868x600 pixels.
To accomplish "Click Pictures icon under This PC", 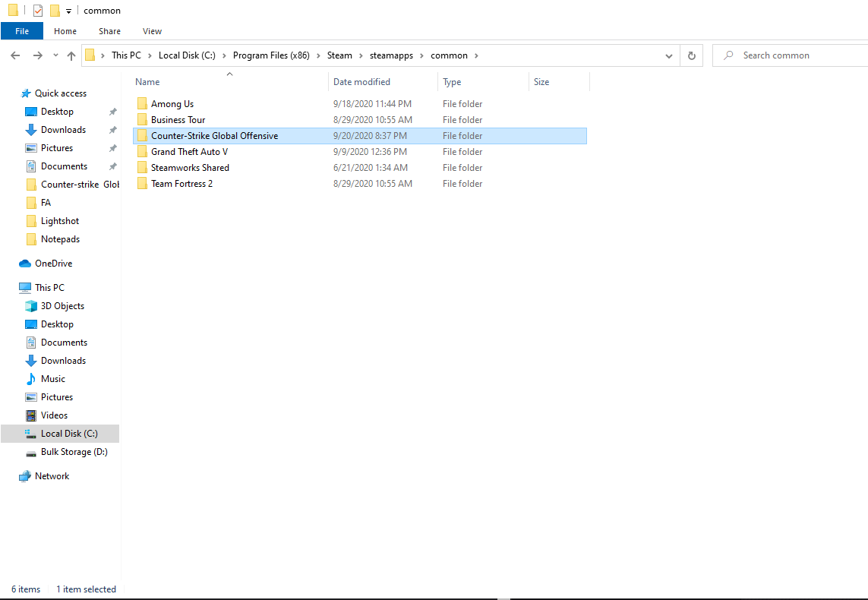I will point(31,397).
